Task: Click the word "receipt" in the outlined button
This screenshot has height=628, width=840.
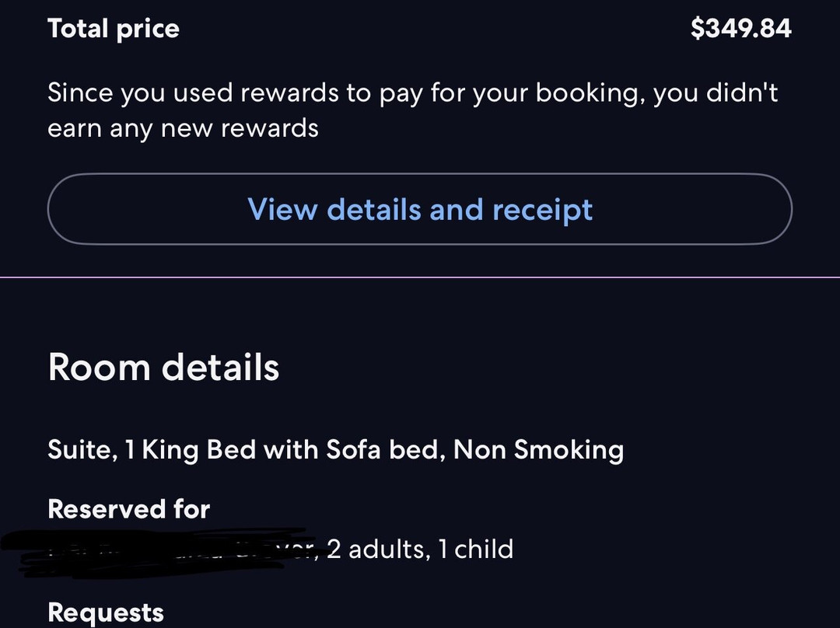Action: coord(543,210)
